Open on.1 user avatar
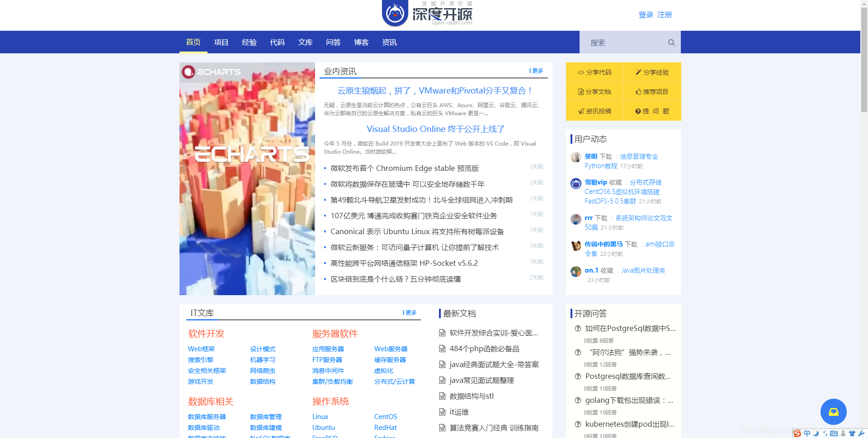This screenshot has width=868, height=438. coord(576,271)
